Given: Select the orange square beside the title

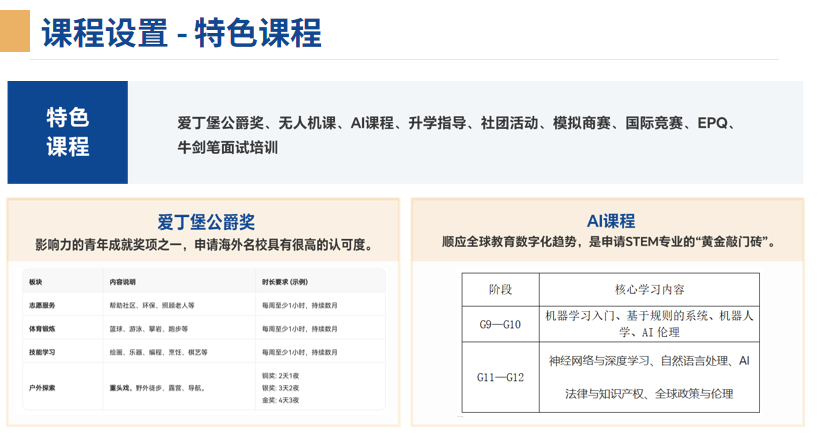Looking at the screenshot, I should point(15,31).
